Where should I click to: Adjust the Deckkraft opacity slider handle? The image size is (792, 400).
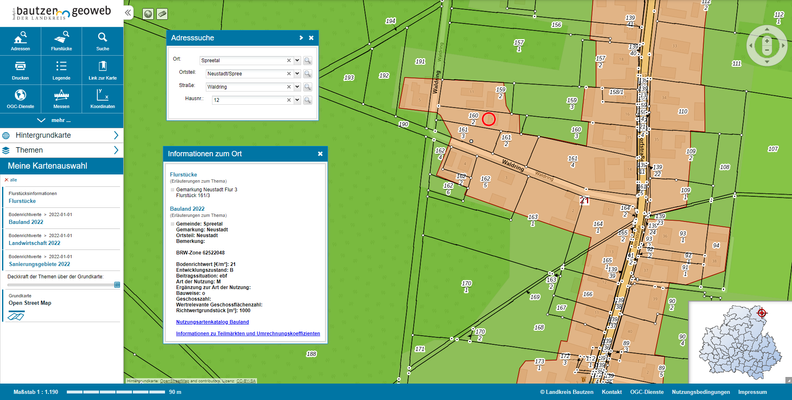[117, 285]
